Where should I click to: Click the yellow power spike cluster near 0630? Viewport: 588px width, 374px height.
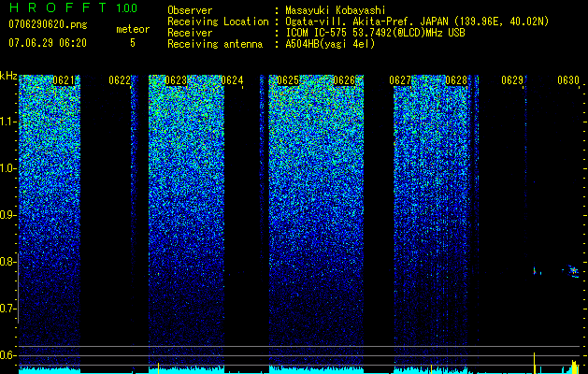(x=574, y=367)
